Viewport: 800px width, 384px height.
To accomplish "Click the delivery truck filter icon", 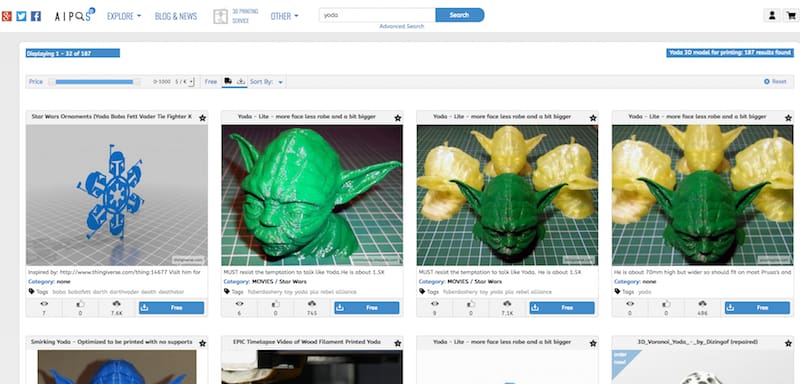I will (228, 81).
